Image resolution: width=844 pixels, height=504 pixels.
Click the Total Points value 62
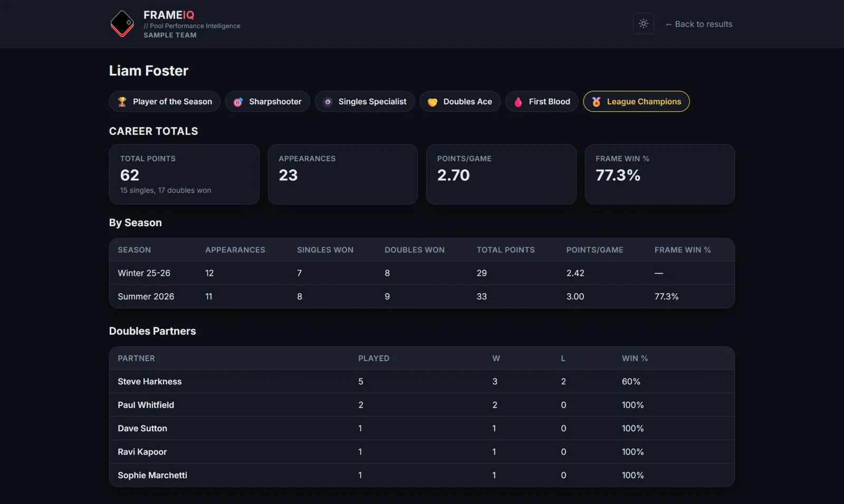[130, 175]
